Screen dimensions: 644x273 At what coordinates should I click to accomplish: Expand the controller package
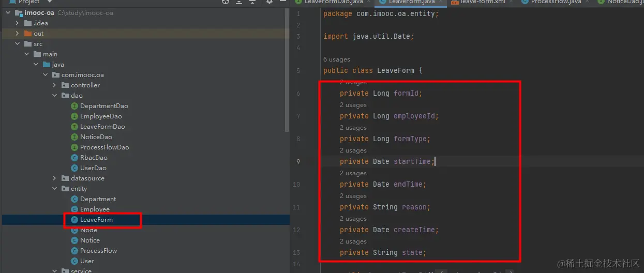point(55,85)
